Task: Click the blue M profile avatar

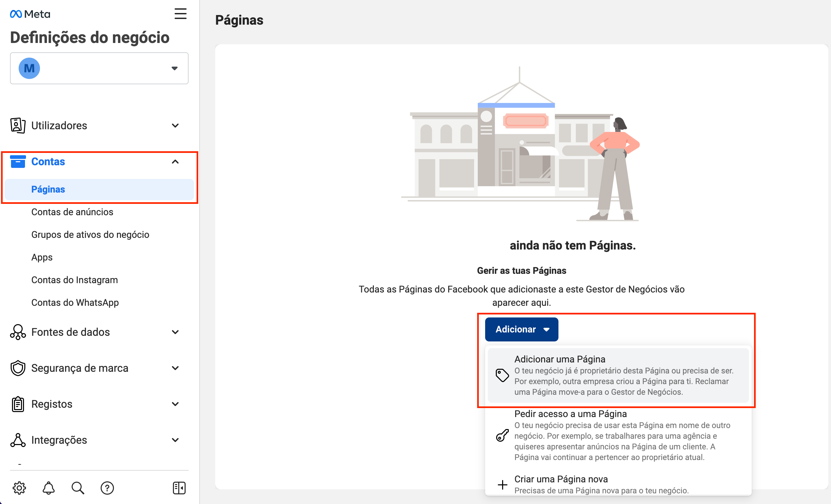Action: click(29, 68)
